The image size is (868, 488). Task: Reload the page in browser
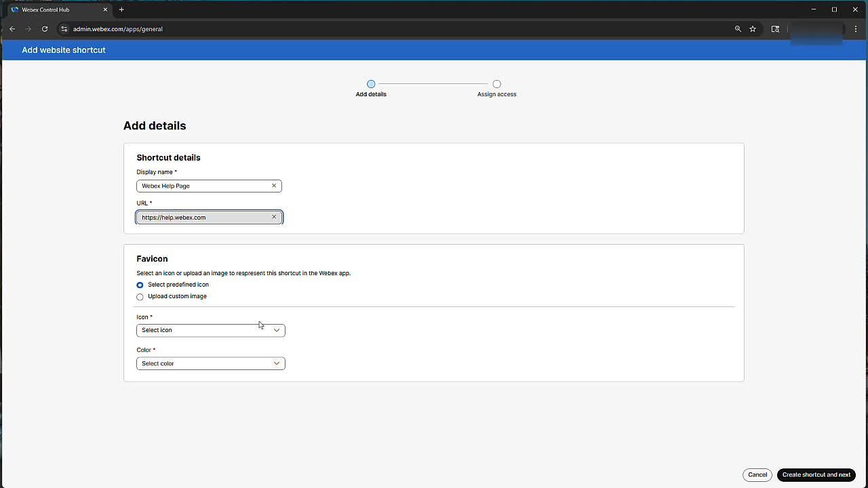coord(45,29)
